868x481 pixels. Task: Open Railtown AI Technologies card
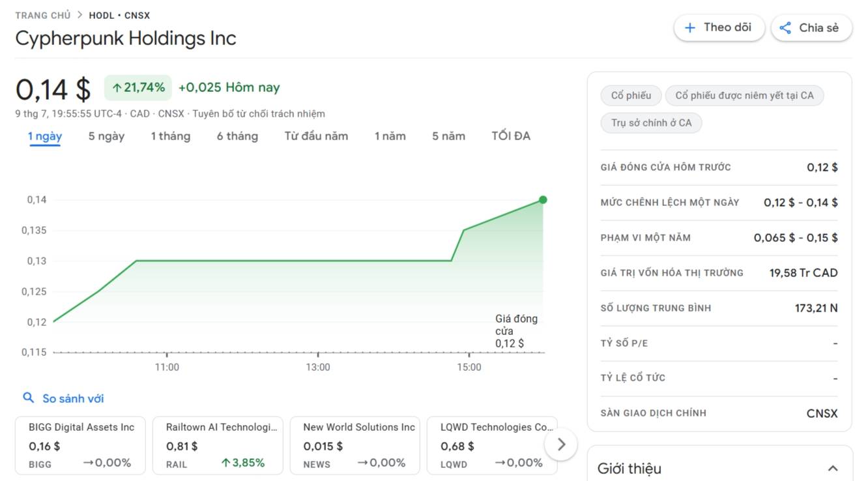(x=218, y=446)
